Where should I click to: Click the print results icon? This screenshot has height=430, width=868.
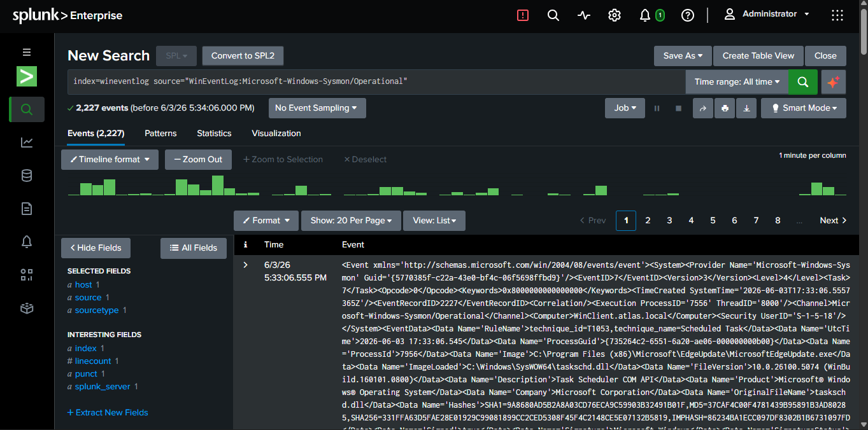pos(725,108)
